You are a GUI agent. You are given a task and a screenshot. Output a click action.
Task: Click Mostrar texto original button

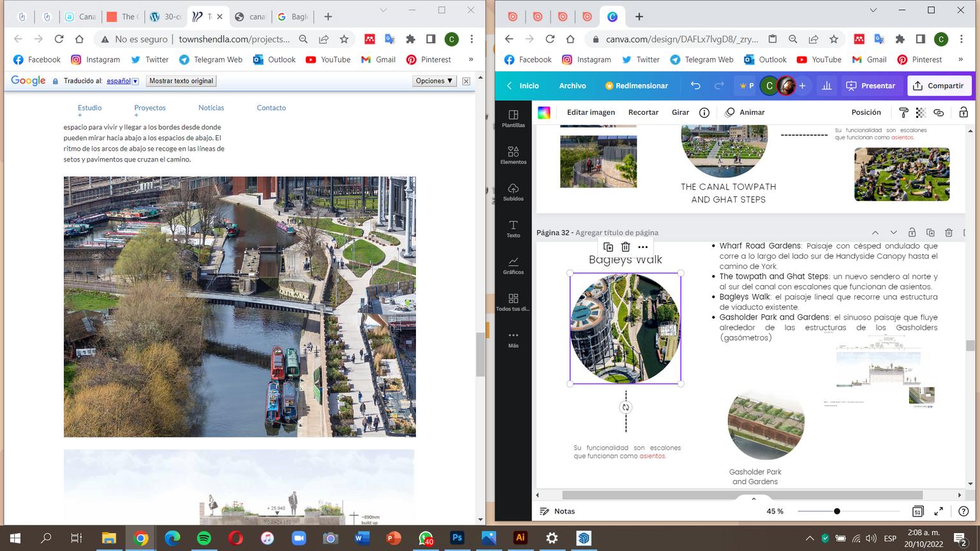[181, 81]
